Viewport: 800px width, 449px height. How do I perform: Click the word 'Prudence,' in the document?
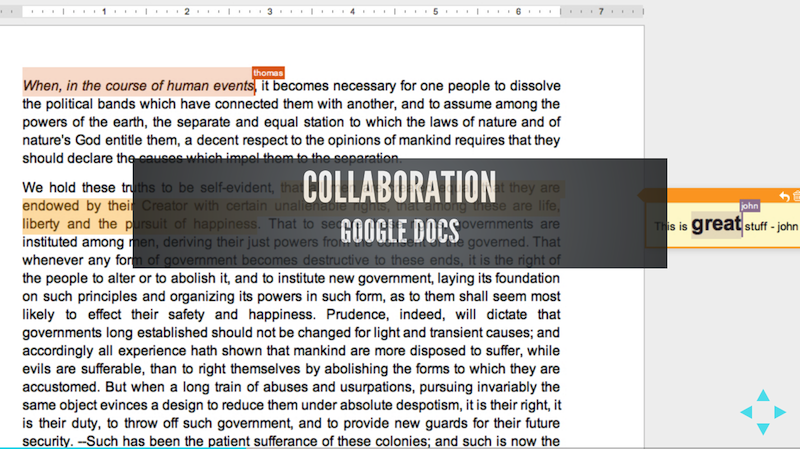point(359,314)
